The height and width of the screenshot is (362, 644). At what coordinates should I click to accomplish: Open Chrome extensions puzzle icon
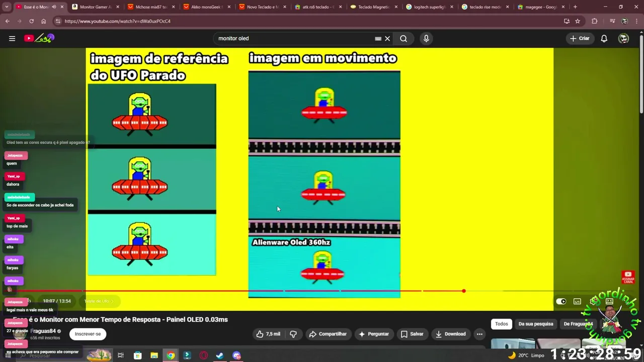pos(595,21)
